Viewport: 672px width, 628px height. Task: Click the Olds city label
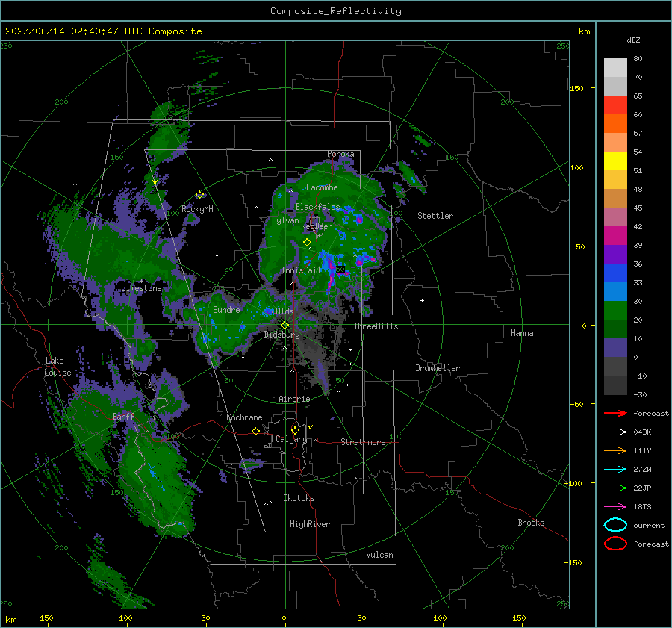(284, 311)
